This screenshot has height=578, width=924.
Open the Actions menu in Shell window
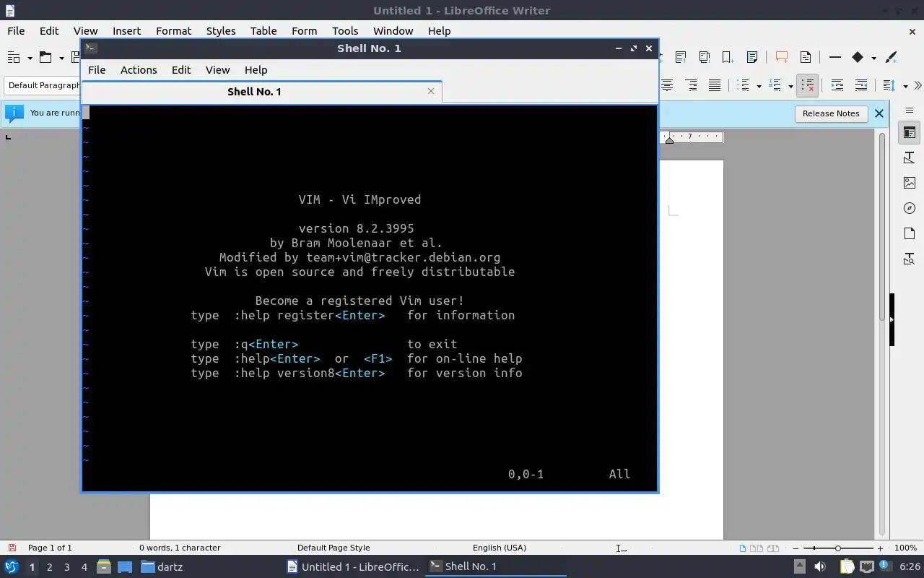(139, 70)
